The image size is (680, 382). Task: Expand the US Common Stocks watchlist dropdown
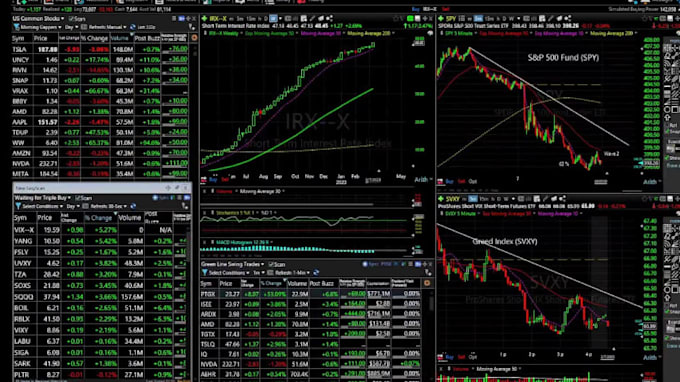[38, 19]
